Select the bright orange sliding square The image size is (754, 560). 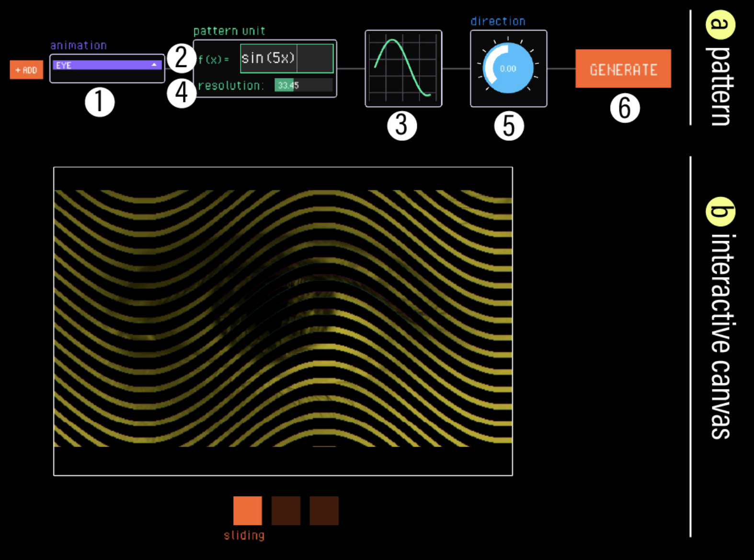click(x=247, y=511)
